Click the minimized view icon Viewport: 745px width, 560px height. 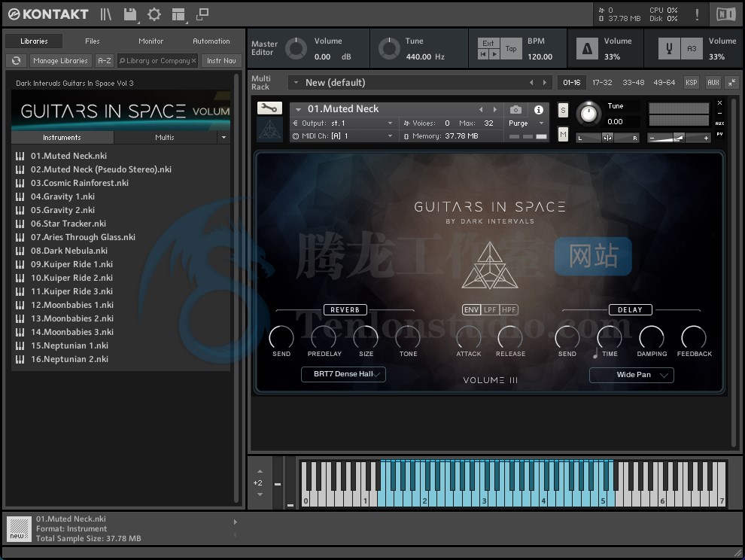pyautogui.click(x=202, y=14)
